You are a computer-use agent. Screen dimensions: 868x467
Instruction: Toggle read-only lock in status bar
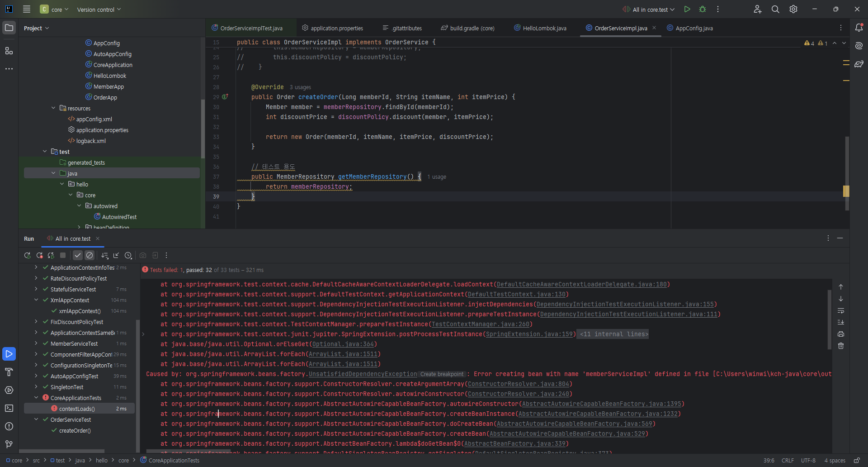click(x=857, y=460)
